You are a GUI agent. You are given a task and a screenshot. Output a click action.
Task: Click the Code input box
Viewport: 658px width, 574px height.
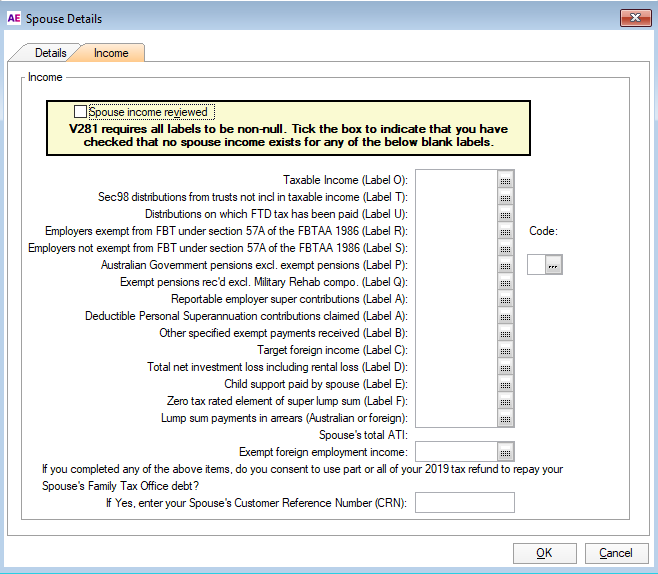click(x=535, y=264)
